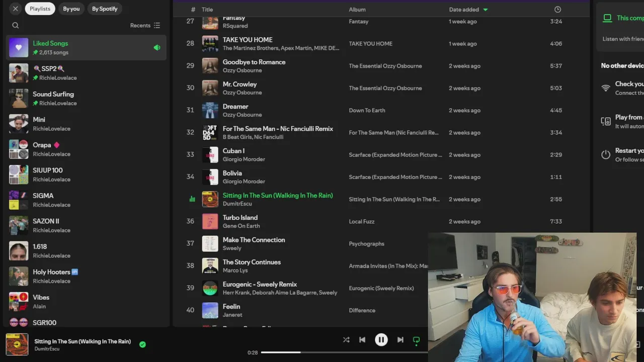The height and width of the screenshot is (362, 644).
Task: Skip to the previous track
Action: (x=362, y=340)
